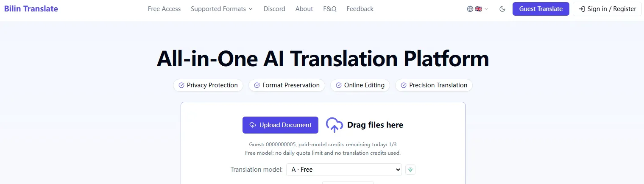Click the Translation model label

(256, 170)
